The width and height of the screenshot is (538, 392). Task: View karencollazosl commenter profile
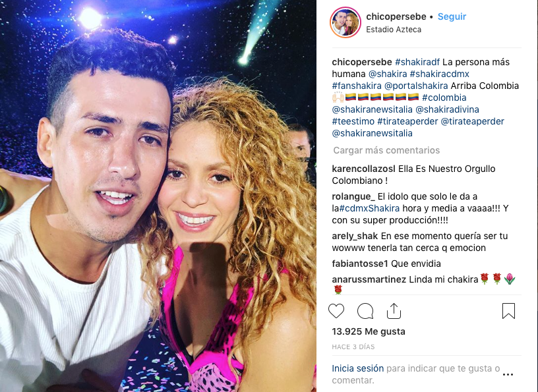364,169
